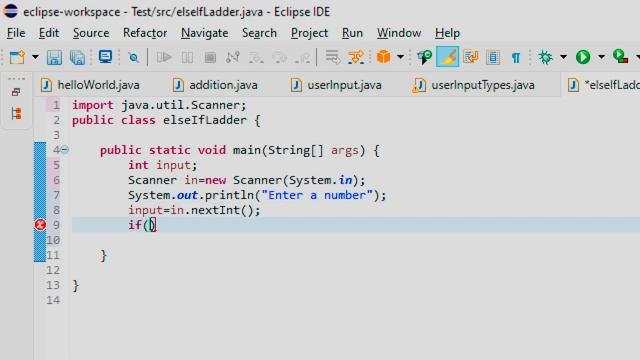Viewport: 640px width, 360px height.
Task: Click the Coverage run icon
Action: point(620,56)
